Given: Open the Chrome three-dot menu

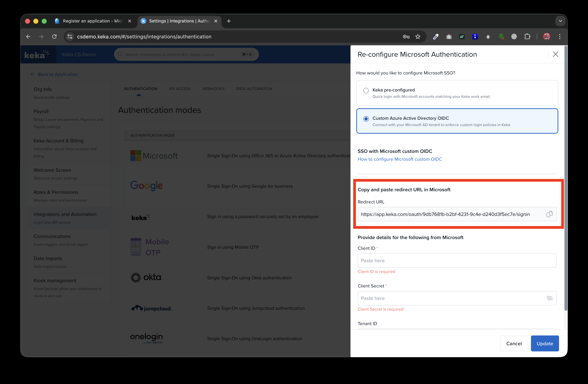Looking at the screenshot, I should [x=560, y=37].
